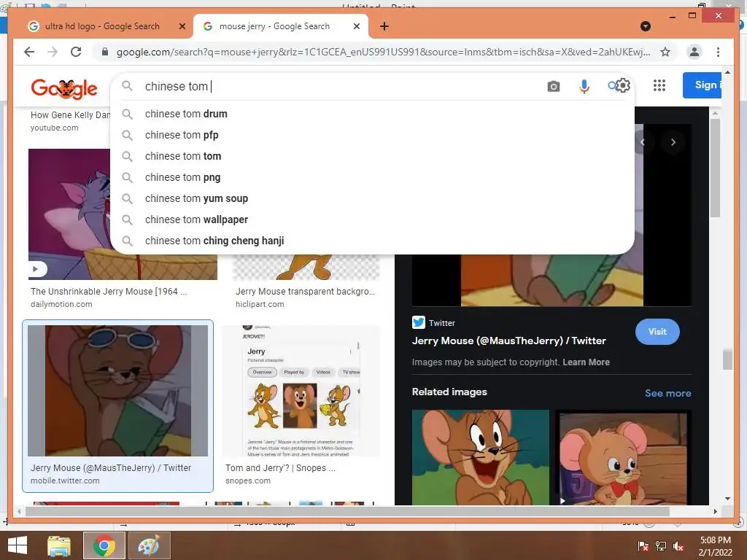Viewport: 747px width, 560px height.
Task: Open 'How Gene Kelly Dan...' youtube result
Action: (x=71, y=114)
